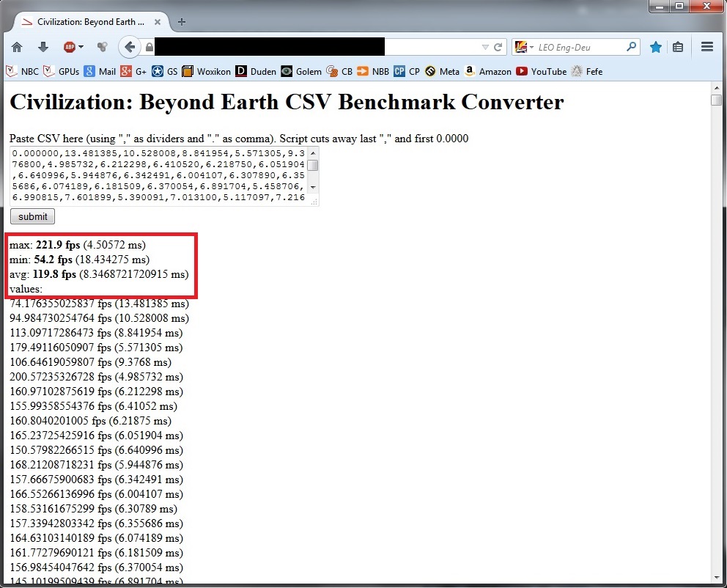Open the URL history dropdown arrow
727x588 pixels.
tap(485, 48)
